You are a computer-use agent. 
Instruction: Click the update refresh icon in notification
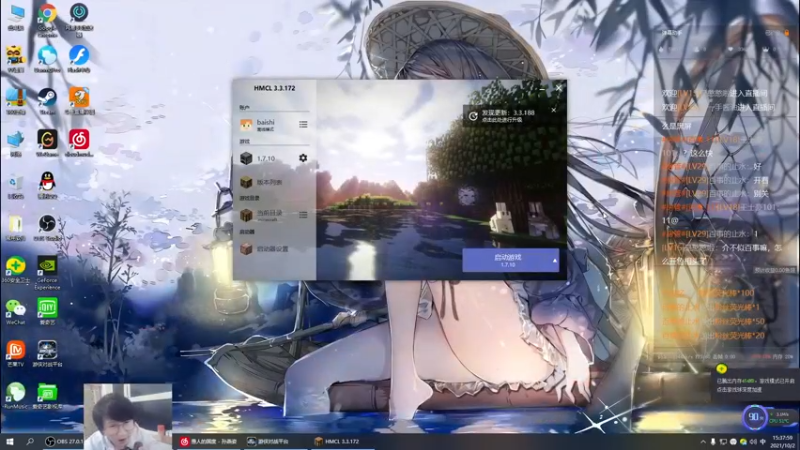[473, 116]
